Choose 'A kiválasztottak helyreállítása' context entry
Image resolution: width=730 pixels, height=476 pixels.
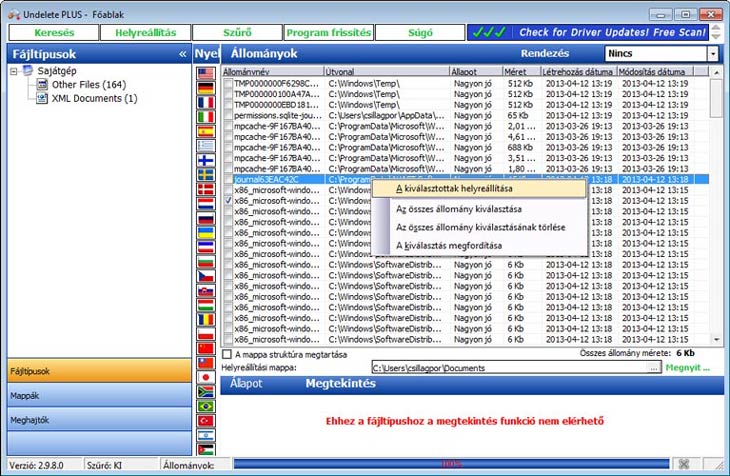[x=479, y=189]
